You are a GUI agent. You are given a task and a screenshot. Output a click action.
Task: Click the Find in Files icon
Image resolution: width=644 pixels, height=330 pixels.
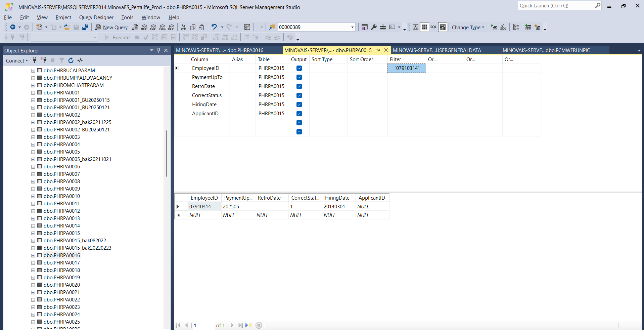click(x=272, y=27)
